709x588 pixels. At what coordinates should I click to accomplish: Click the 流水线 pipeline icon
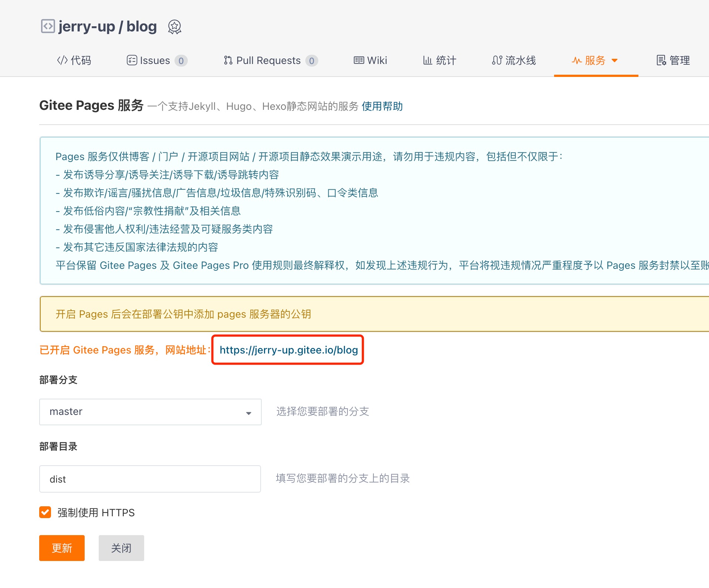(x=497, y=60)
